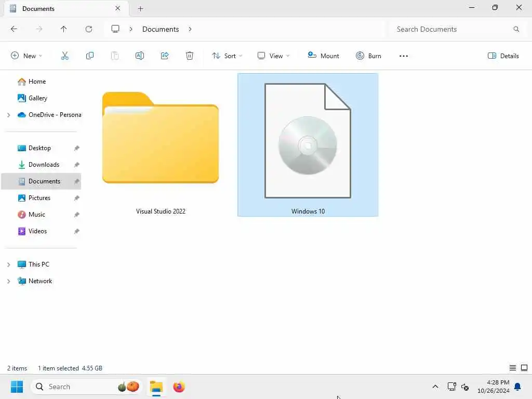Open File Explorer from taskbar
This screenshot has width=532, height=399.
[x=156, y=387]
